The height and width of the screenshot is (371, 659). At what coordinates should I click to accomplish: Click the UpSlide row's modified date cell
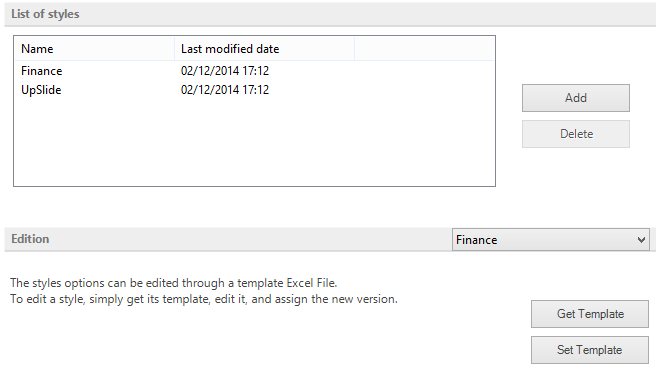point(225,90)
